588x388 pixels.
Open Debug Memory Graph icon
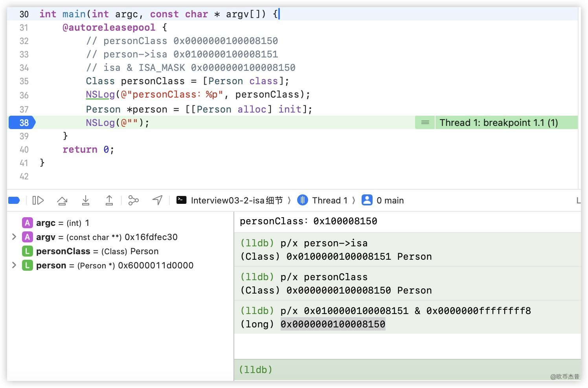pos(134,201)
